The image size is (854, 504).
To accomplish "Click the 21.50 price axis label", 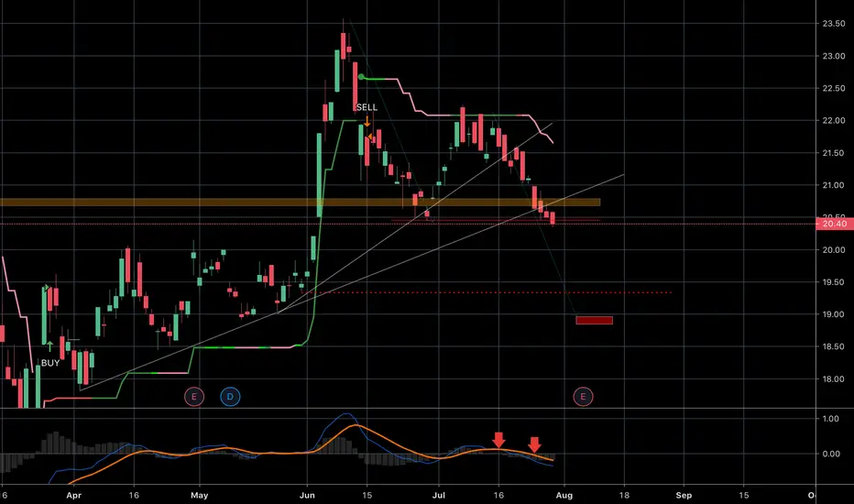I will (x=834, y=153).
